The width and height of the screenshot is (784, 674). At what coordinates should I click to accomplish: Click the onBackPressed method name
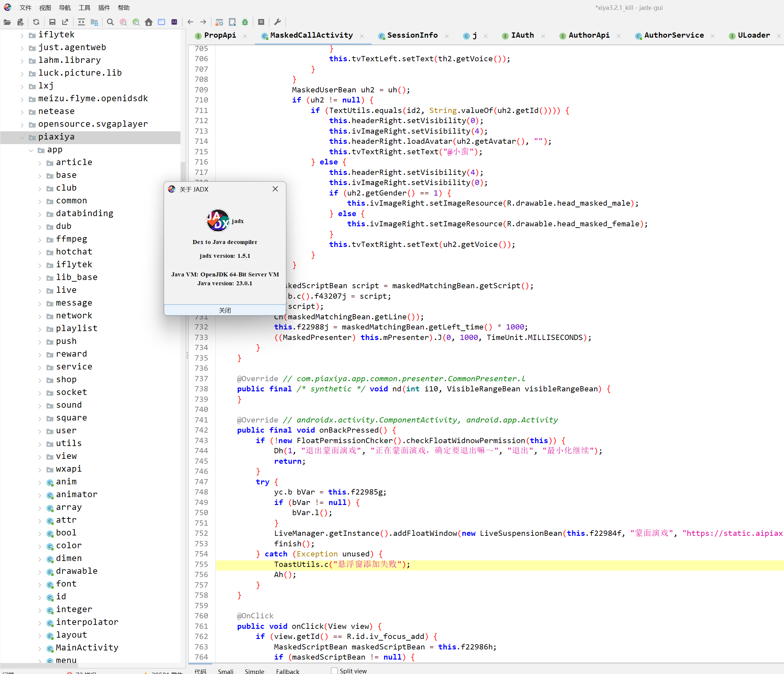(349, 430)
